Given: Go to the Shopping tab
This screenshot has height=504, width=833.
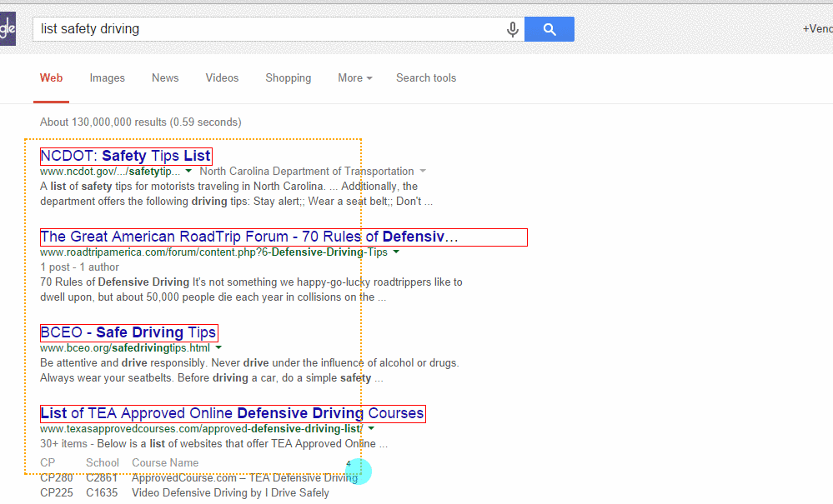Looking at the screenshot, I should pos(289,78).
